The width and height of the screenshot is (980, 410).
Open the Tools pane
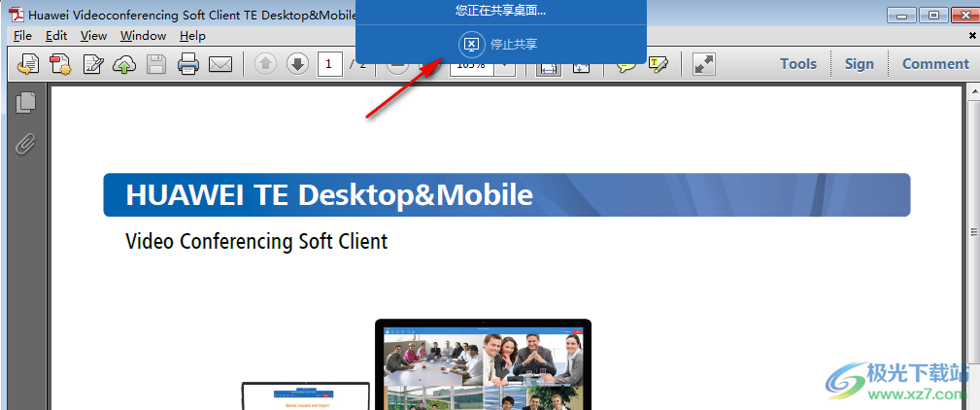(798, 64)
